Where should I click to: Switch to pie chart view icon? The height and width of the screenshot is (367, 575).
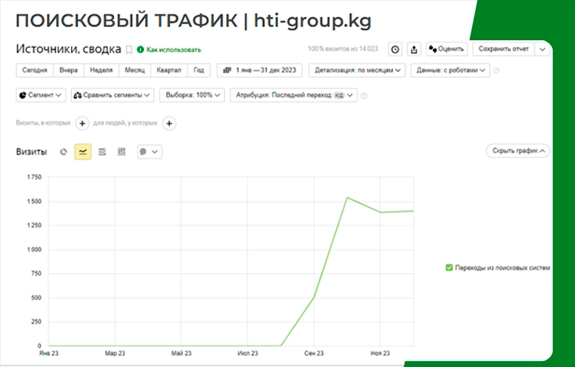tap(63, 152)
